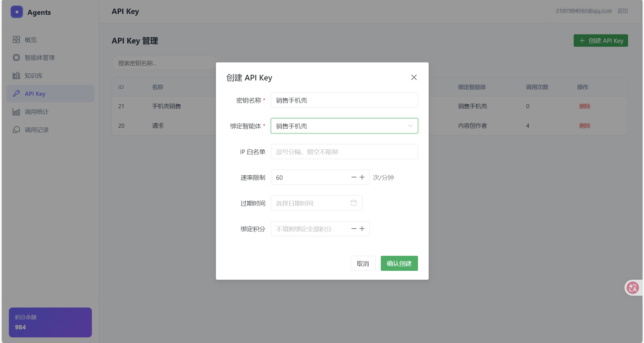
Task: Click the Agents logo icon
Action: (x=17, y=12)
